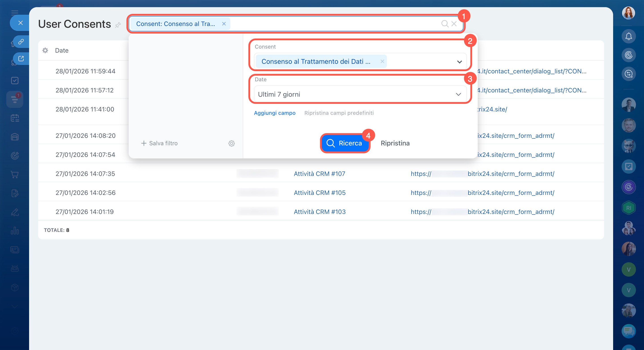This screenshot has width=644, height=350.
Task: Click the copy link icon button
Action: [21, 41]
